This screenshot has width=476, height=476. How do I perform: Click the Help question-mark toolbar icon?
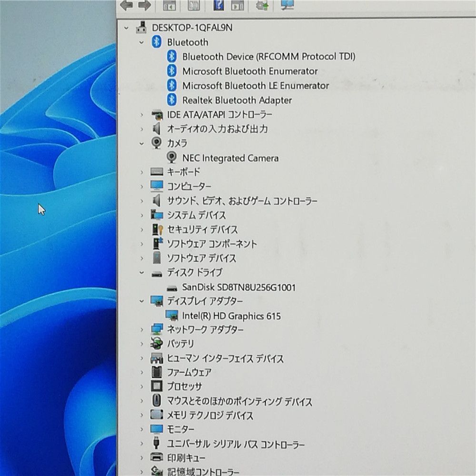click(218, 5)
